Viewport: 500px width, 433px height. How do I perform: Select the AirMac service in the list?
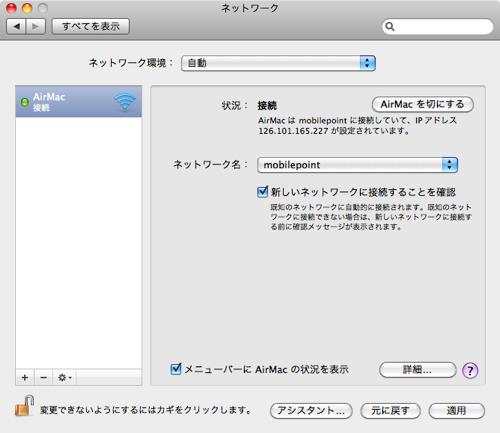79,102
